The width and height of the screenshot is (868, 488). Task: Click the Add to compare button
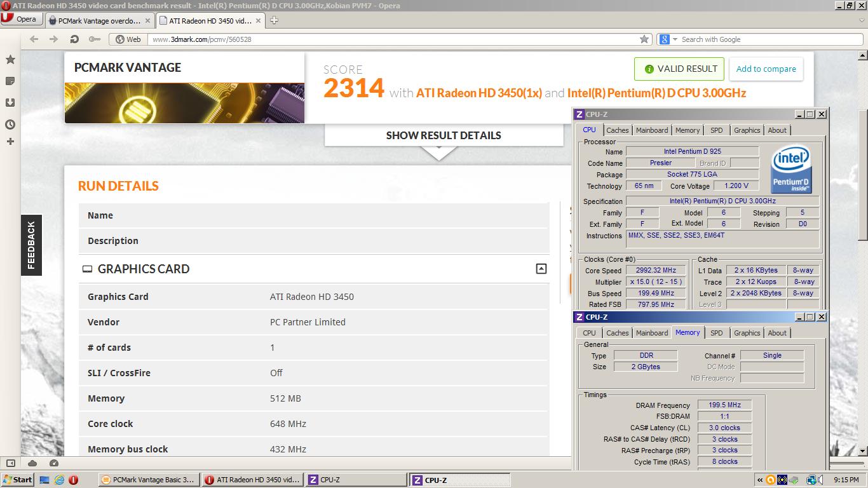pyautogui.click(x=766, y=69)
